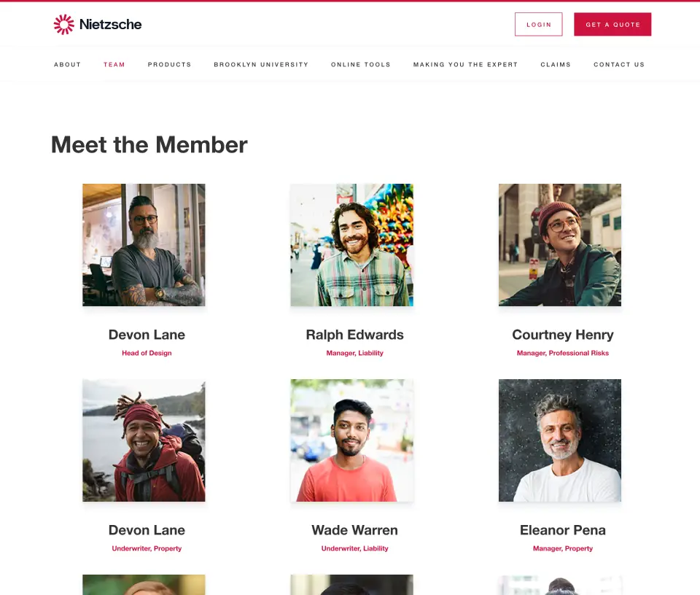Open Devon Lane's Head of Design profile photo
Viewport: 700px width, 595px height.
(x=144, y=244)
